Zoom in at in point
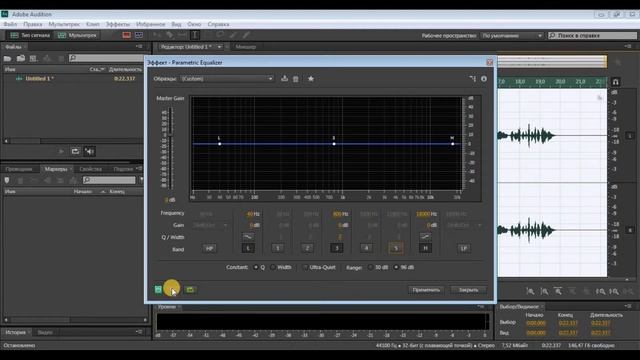 pyautogui.click(x=600, y=291)
